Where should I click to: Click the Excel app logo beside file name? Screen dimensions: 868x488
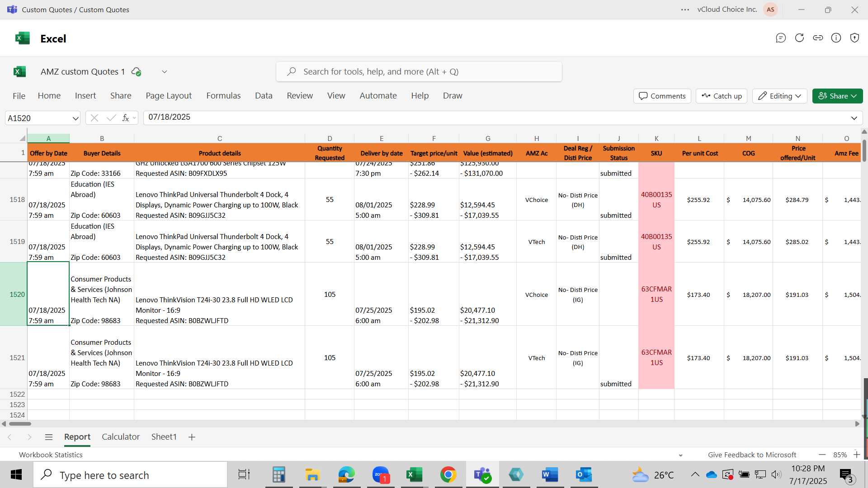(20, 71)
